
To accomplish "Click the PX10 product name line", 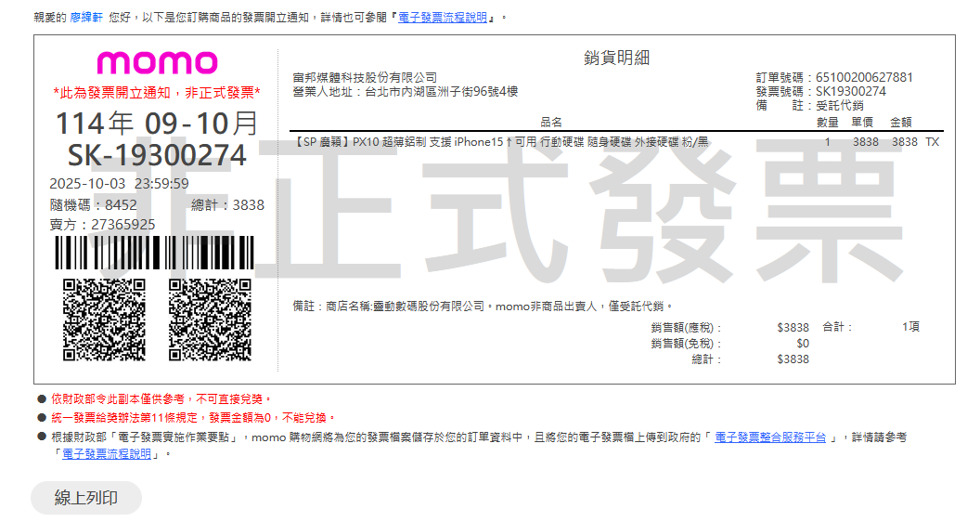I will click(501, 142).
